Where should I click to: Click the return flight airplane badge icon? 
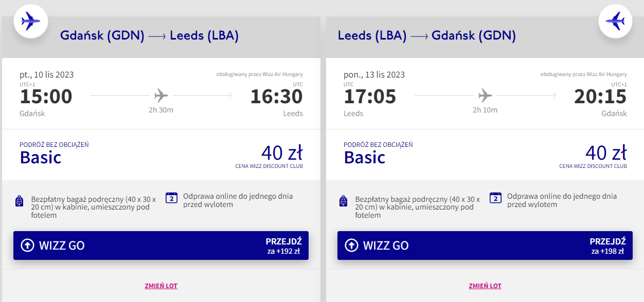tap(615, 21)
